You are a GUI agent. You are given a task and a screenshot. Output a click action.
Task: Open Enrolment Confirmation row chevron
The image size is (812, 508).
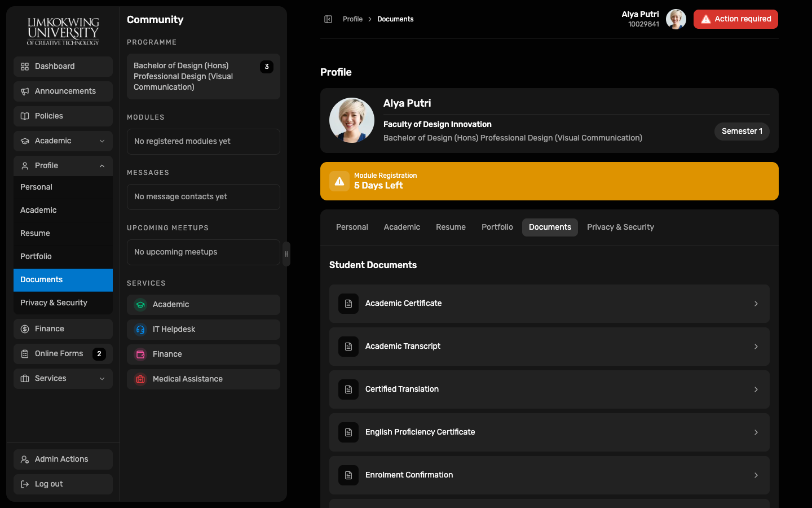coord(756,475)
